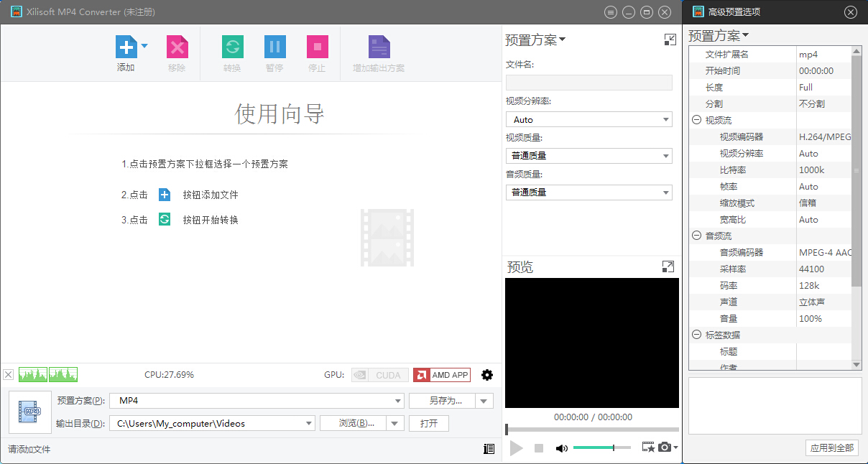Expand the preview panel with arrow icon
Screen dimensions: 868x464
tap(668, 267)
